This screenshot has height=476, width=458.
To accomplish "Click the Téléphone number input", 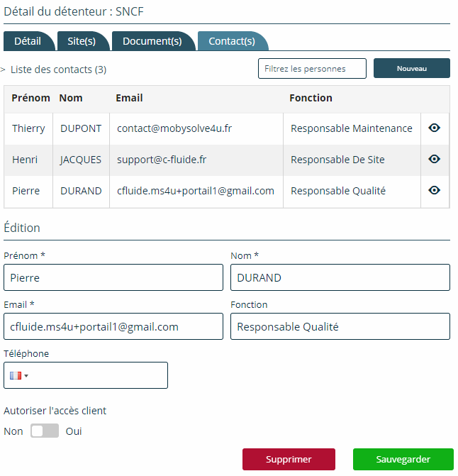I will (97, 375).
